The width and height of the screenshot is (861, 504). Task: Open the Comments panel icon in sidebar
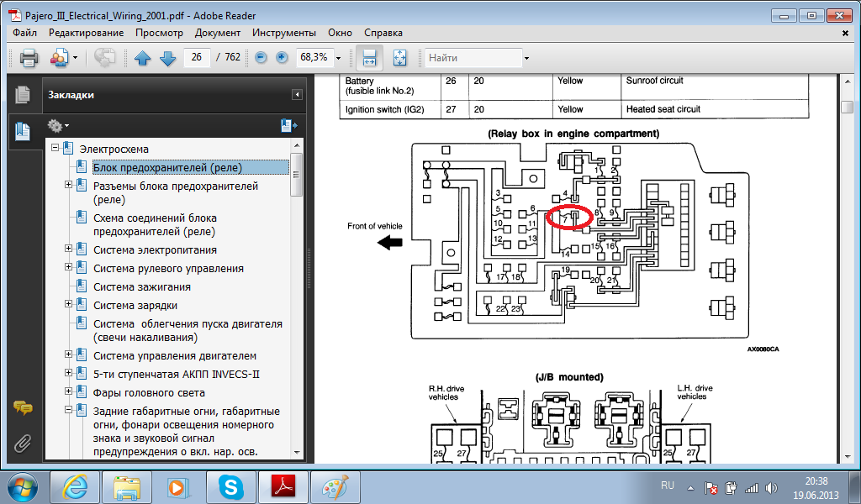point(23,408)
